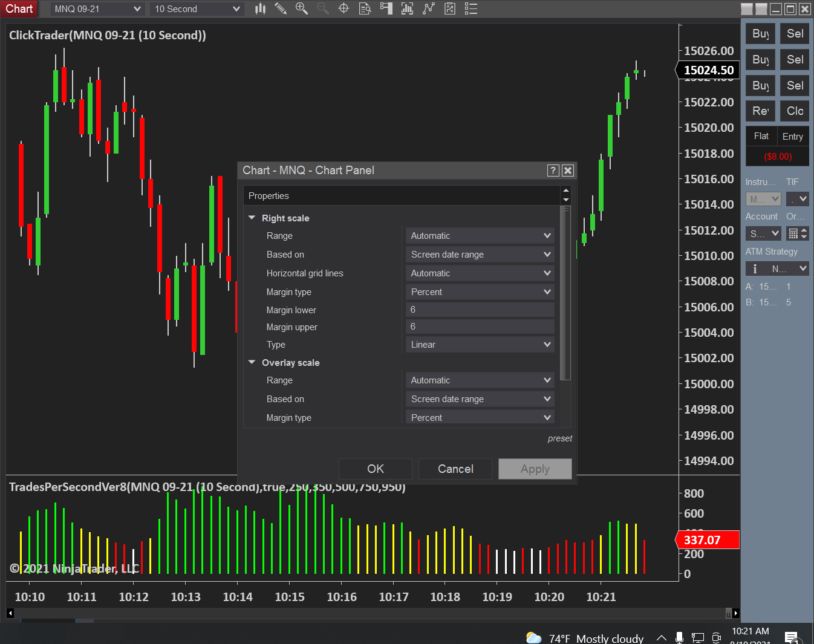Click the microphone tray icon
Image resolution: width=814 pixels, height=644 pixels.
680,637
